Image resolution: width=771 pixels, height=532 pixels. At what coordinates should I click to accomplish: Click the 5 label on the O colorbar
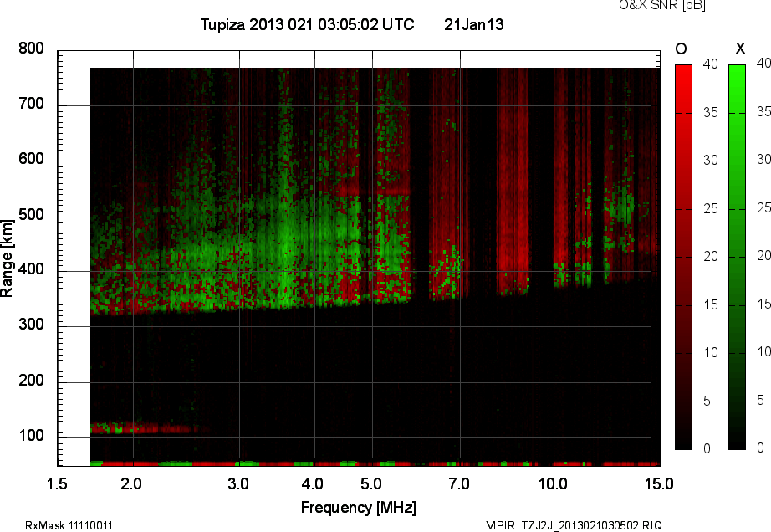coord(707,401)
